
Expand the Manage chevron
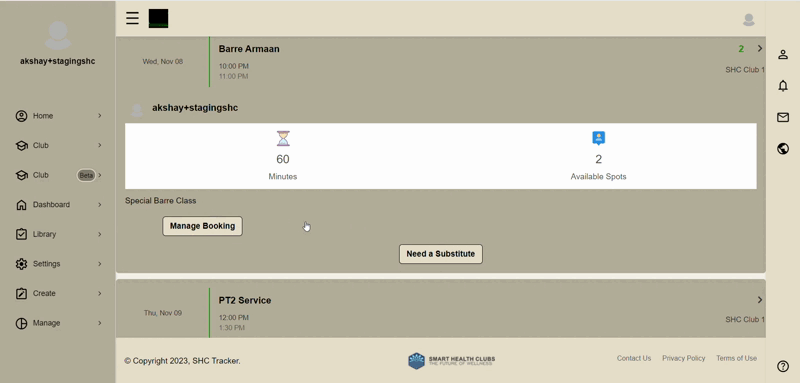pos(99,323)
